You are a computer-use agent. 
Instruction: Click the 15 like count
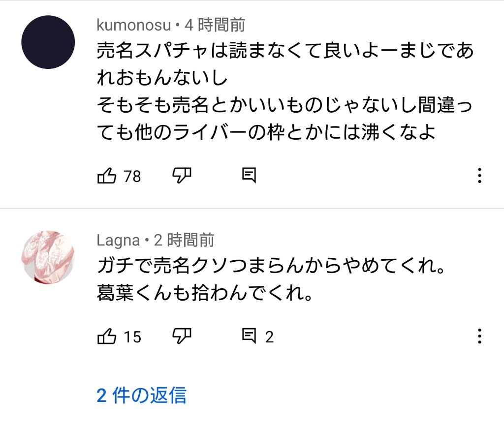pos(132,338)
